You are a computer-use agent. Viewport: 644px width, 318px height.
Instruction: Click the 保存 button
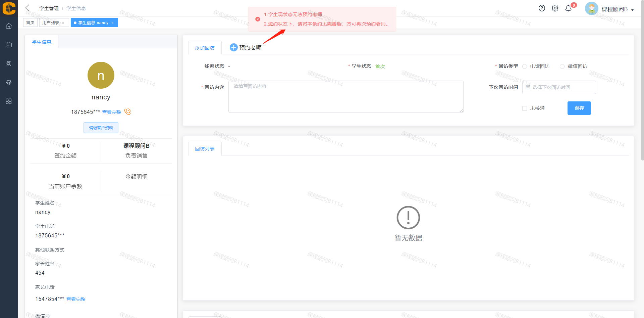pyautogui.click(x=579, y=108)
